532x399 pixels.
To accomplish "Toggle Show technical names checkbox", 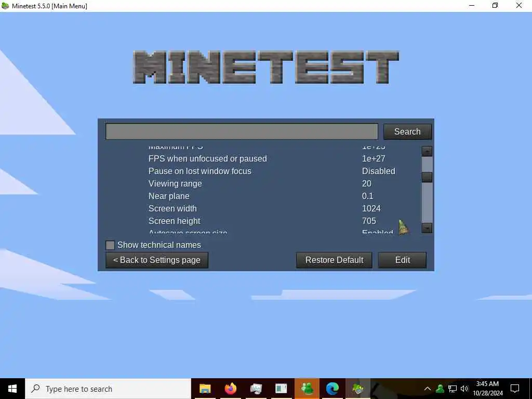I will (x=110, y=245).
